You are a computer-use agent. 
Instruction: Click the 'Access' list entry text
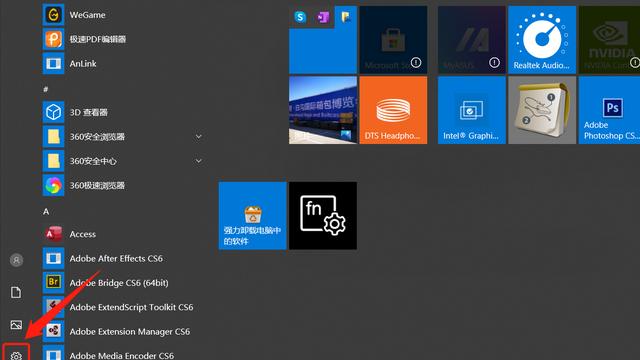click(82, 234)
